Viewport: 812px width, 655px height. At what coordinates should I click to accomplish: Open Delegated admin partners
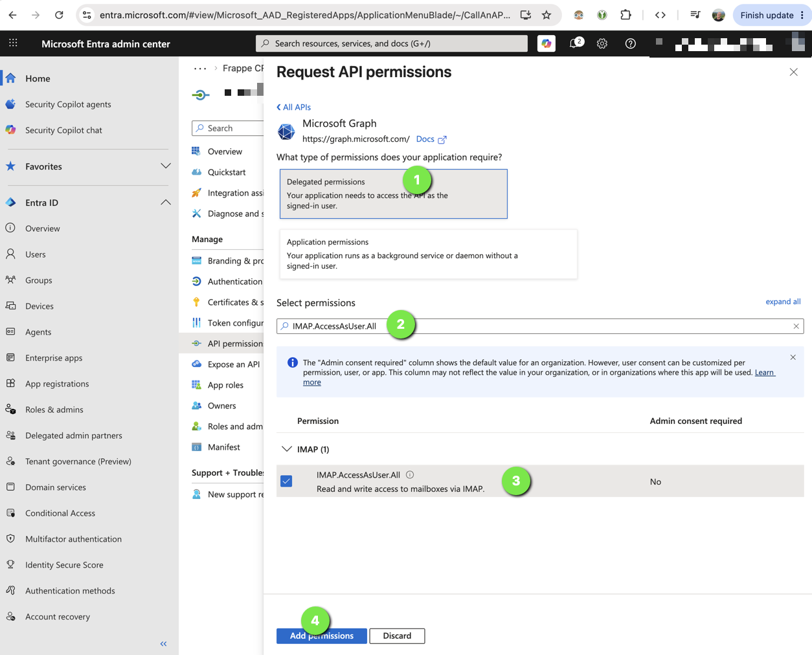coord(74,436)
